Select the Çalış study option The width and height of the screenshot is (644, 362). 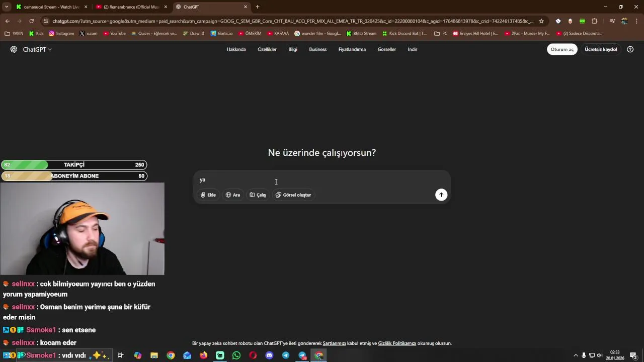(258, 195)
